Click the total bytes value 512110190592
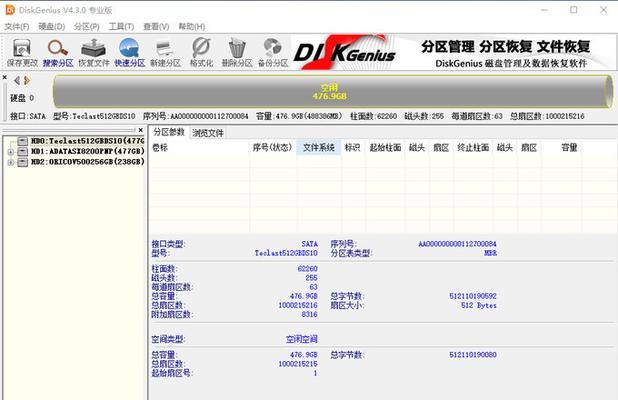Image resolution: width=618 pixels, height=400 pixels. coord(473,296)
